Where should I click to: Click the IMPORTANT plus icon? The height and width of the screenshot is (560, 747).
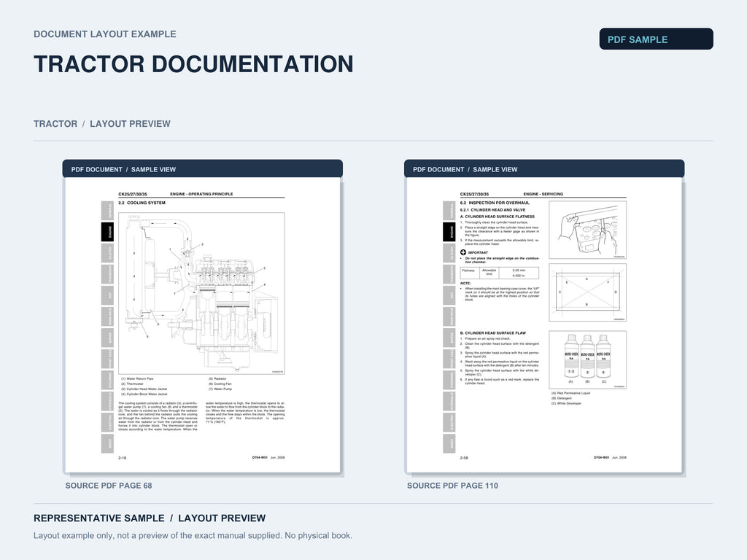point(463,252)
